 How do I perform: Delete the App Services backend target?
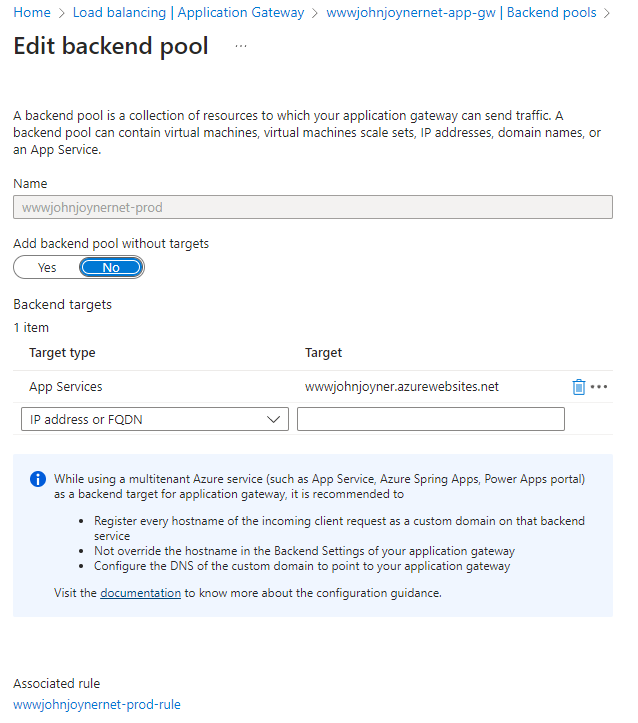coord(578,387)
